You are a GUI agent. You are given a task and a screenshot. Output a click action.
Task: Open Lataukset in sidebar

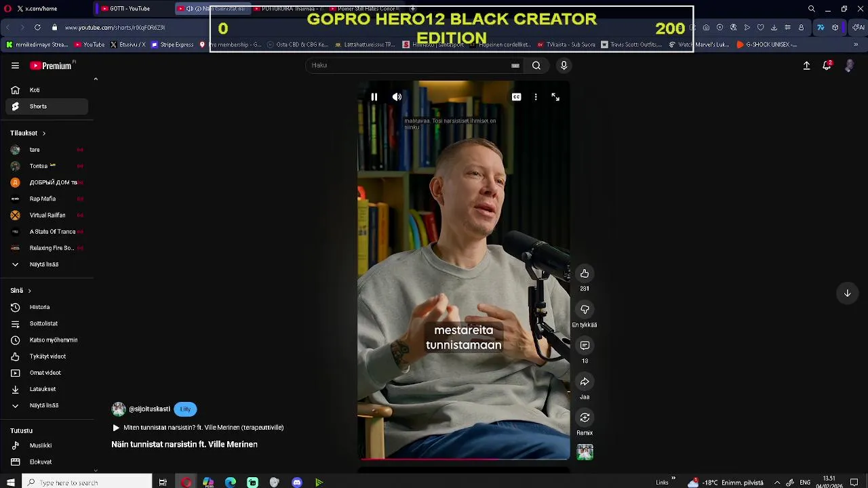click(x=47, y=389)
